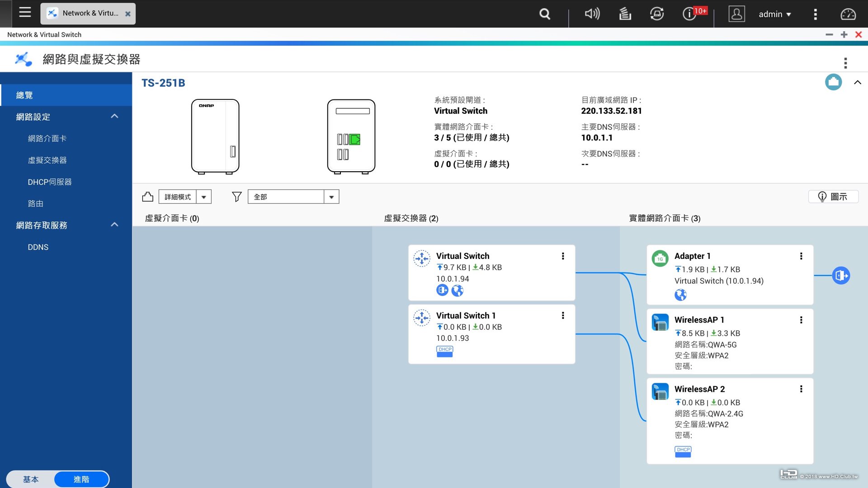Click the 虛擬介面卡 (0) column header
Image resolution: width=868 pixels, height=488 pixels.
click(x=172, y=218)
